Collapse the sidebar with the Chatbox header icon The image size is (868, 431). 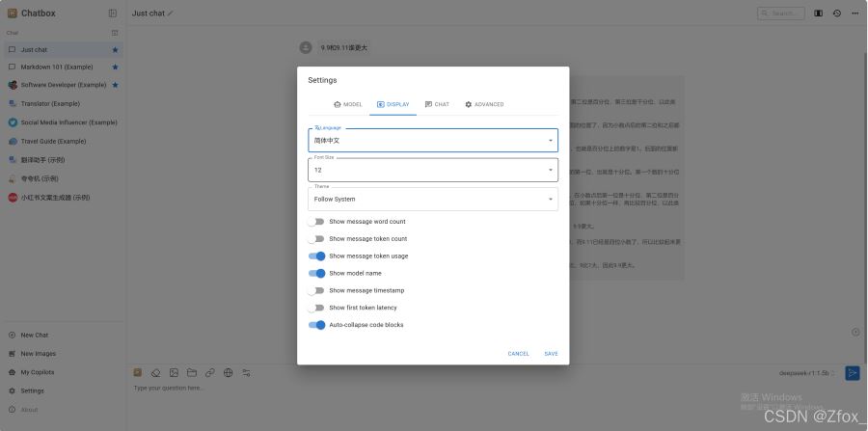point(113,13)
